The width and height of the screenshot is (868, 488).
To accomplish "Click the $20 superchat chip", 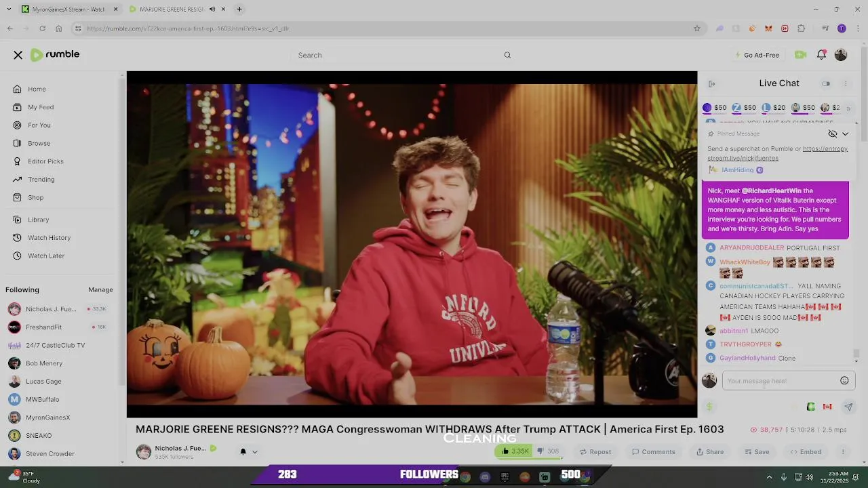I will (774, 108).
